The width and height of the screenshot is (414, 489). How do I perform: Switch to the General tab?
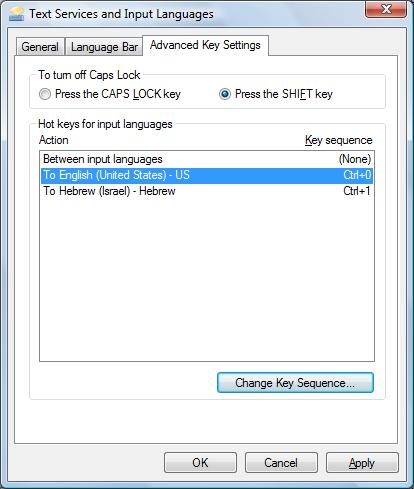(40, 47)
